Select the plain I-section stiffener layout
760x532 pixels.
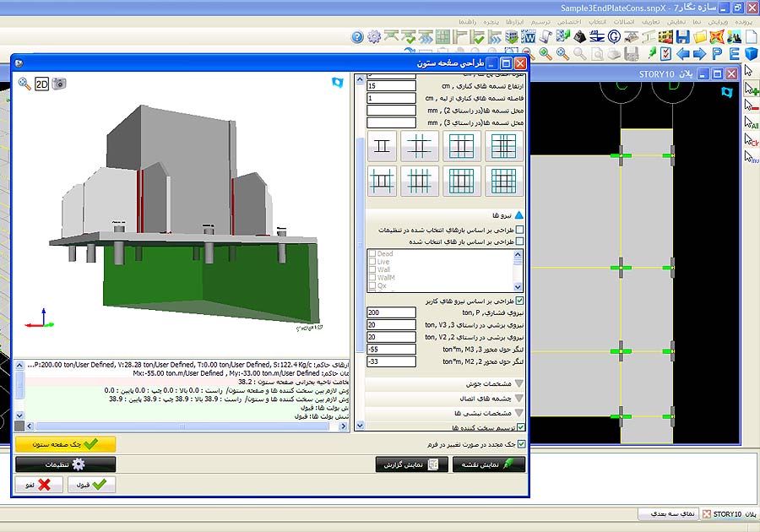pos(383,146)
